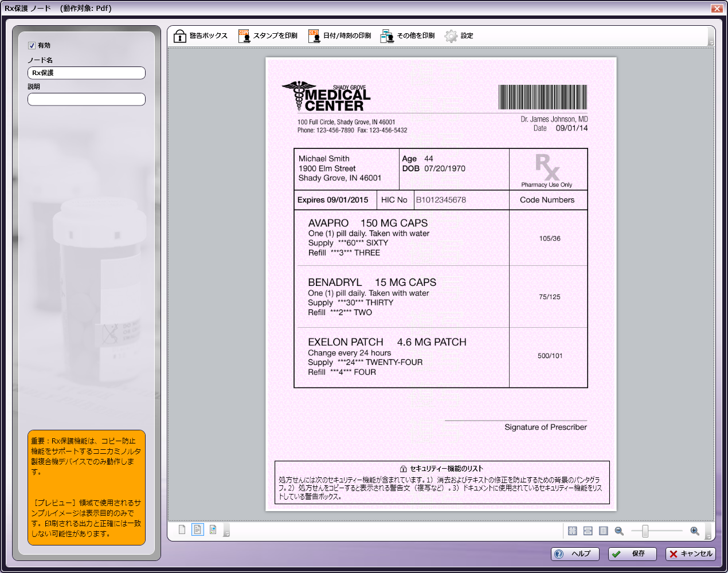Open the settings (設定) gear tool
Viewport: 728px width, 573px height.
(459, 36)
